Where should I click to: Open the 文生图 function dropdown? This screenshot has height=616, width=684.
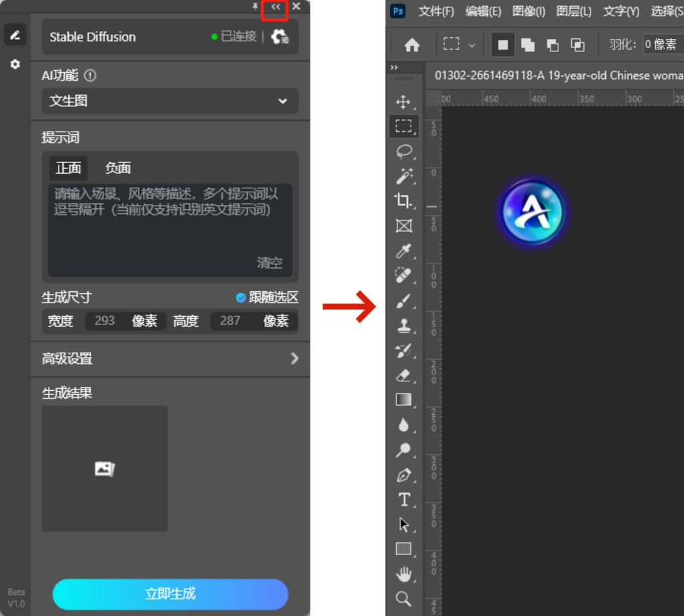click(x=170, y=101)
